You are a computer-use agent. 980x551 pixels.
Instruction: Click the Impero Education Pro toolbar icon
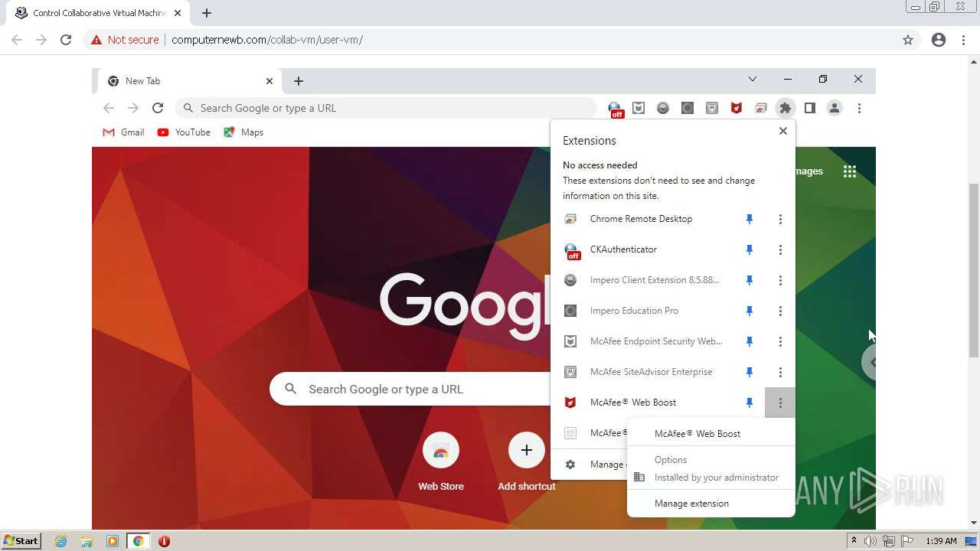[x=688, y=108]
